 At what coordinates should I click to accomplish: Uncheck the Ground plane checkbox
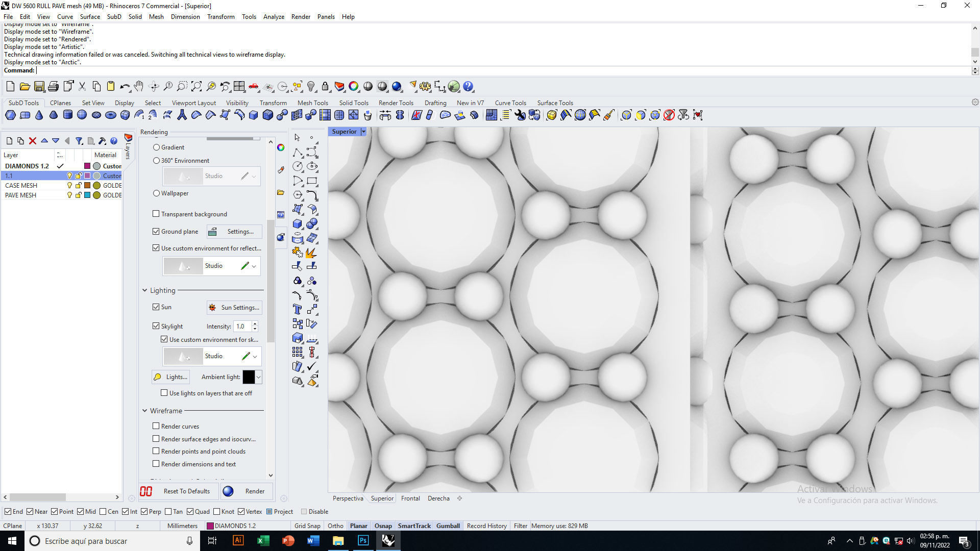click(x=156, y=232)
